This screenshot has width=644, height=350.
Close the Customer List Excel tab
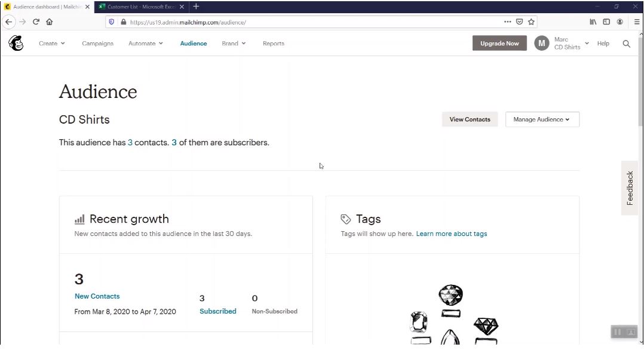pyautogui.click(x=182, y=7)
